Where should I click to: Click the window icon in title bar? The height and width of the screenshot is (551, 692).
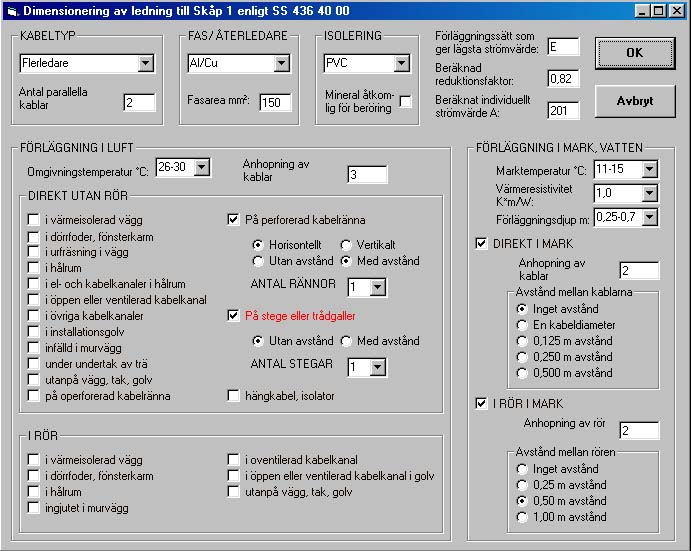pos(12,11)
